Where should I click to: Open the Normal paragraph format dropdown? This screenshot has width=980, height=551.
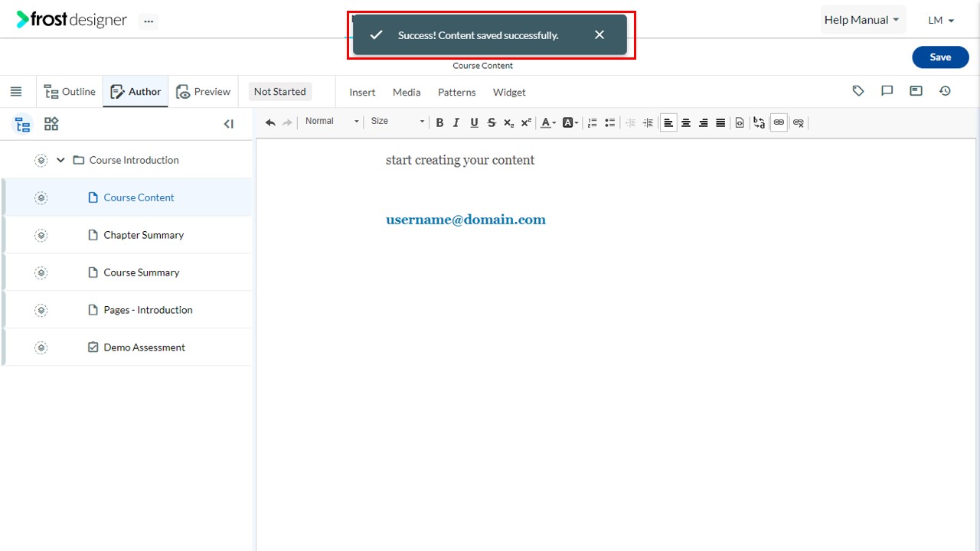point(332,121)
